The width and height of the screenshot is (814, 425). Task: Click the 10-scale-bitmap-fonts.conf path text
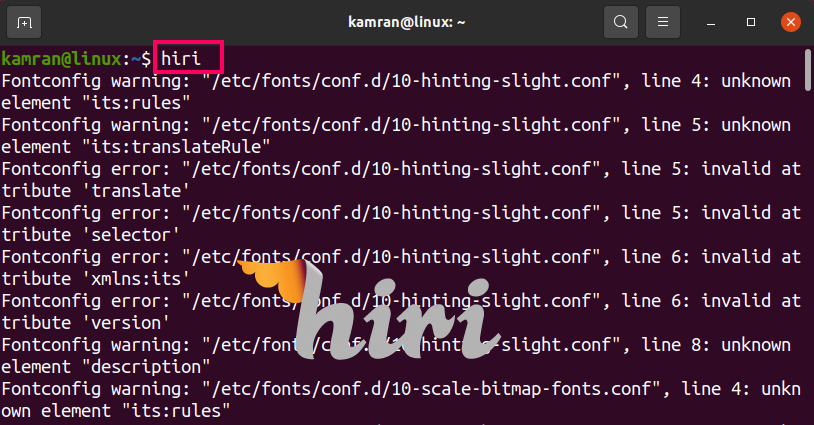431,389
